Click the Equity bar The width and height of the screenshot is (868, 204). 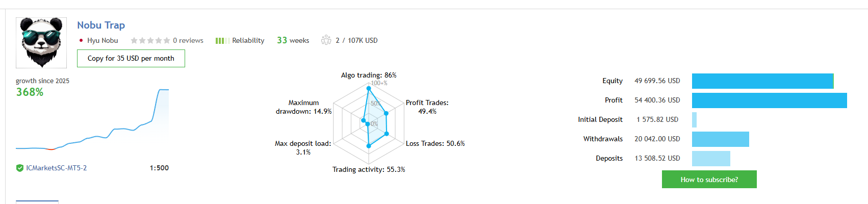click(762, 81)
